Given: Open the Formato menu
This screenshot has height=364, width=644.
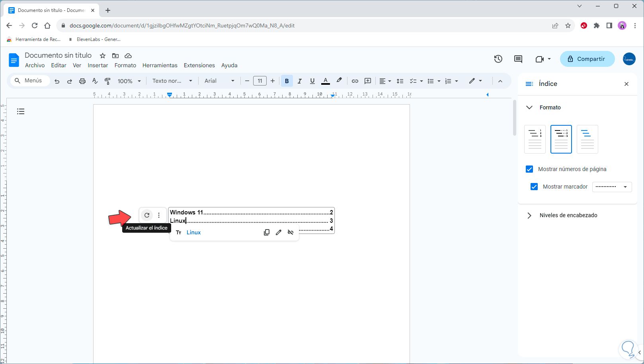Looking at the screenshot, I should [x=125, y=65].
